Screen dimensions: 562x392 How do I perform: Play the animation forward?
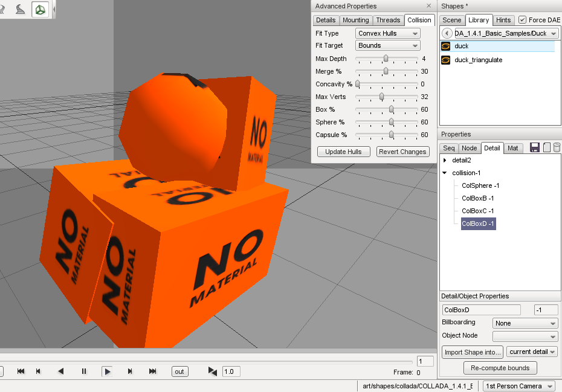coord(107,371)
